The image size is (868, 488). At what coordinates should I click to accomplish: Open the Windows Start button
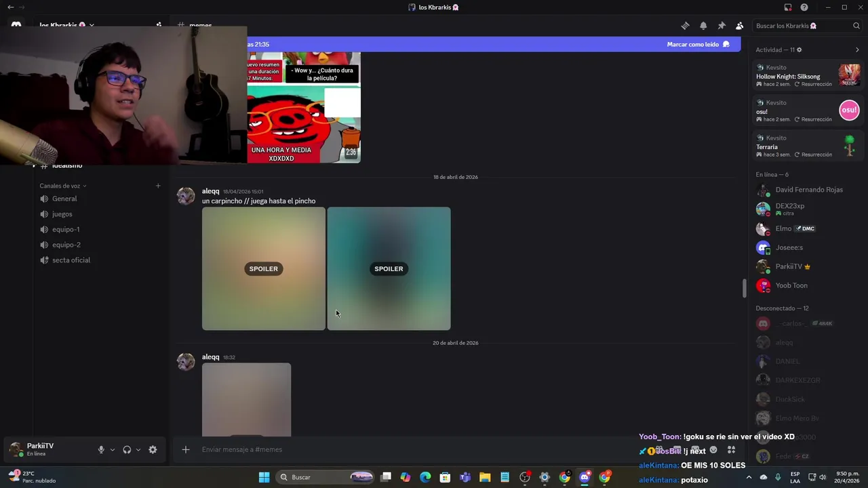[x=264, y=477]
